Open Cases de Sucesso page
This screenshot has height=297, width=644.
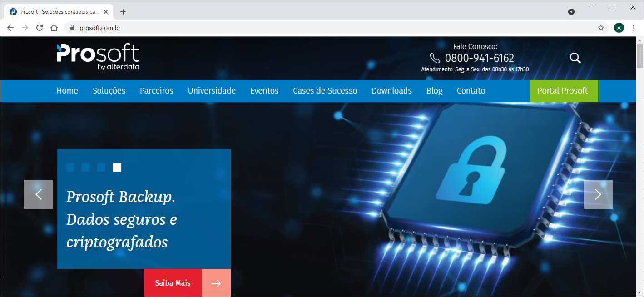point(325,91)
